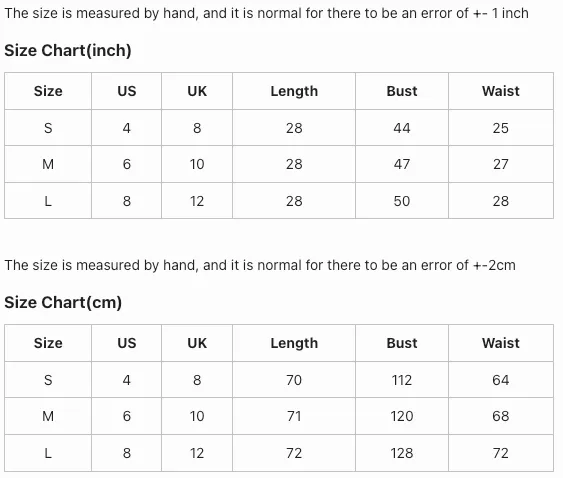This screenshot has width=563, height=478.
Task: Click length value 71 in cm table
Action: (x=294, y=416)
